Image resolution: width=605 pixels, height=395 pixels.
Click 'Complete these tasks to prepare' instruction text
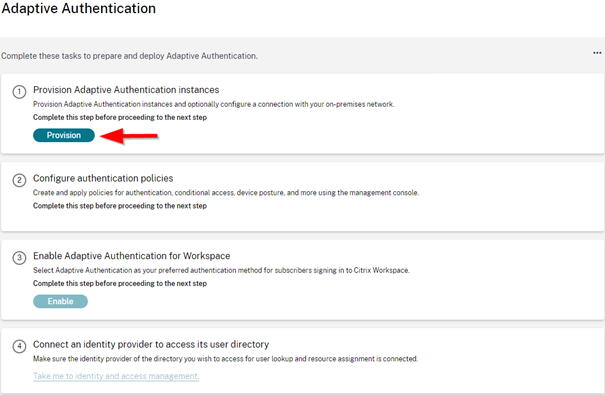[129, 56]
